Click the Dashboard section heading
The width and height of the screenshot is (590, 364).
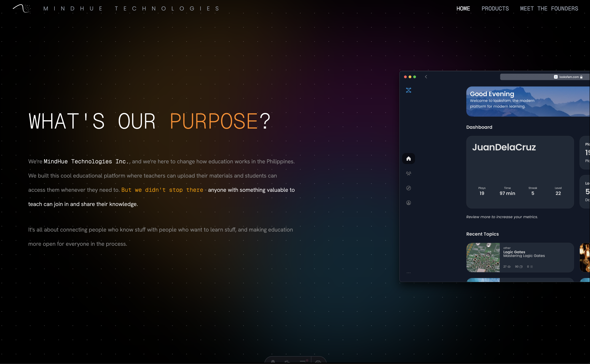[479, 127]
